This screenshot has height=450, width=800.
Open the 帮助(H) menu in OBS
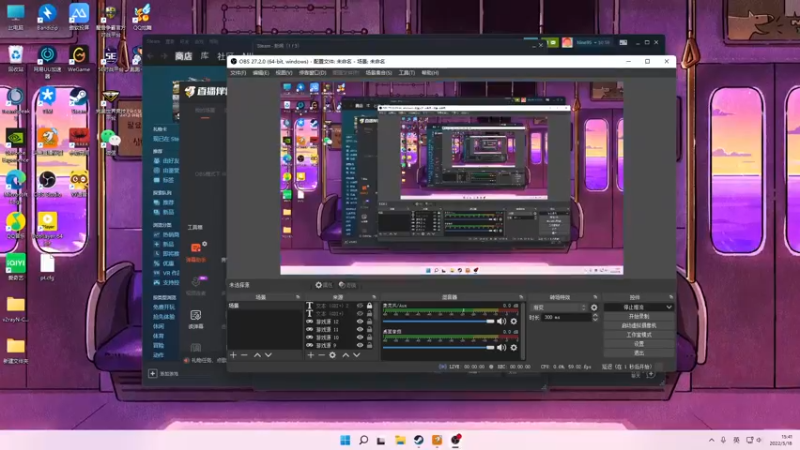click(430, 73)
